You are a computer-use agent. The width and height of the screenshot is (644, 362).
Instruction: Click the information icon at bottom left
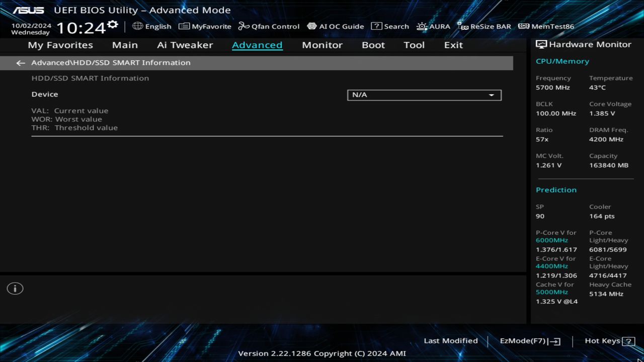tap(15, 288)
